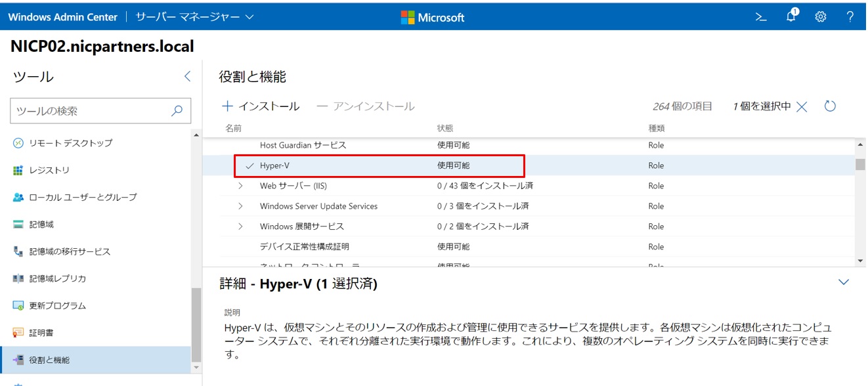Toggle the Hyper-V row checkmark
This screenshot has width=868, height=386.
point(250,166)
